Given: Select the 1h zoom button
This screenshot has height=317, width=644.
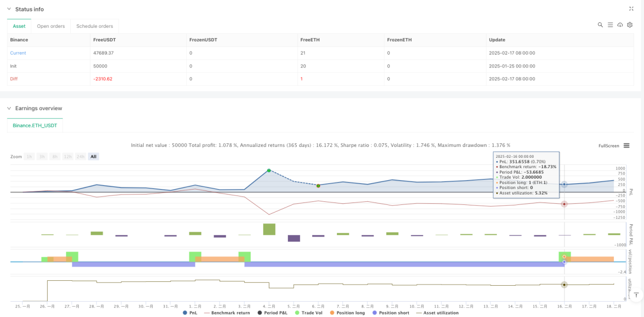Looking at the screenshot, I should [x=30, y=156].
